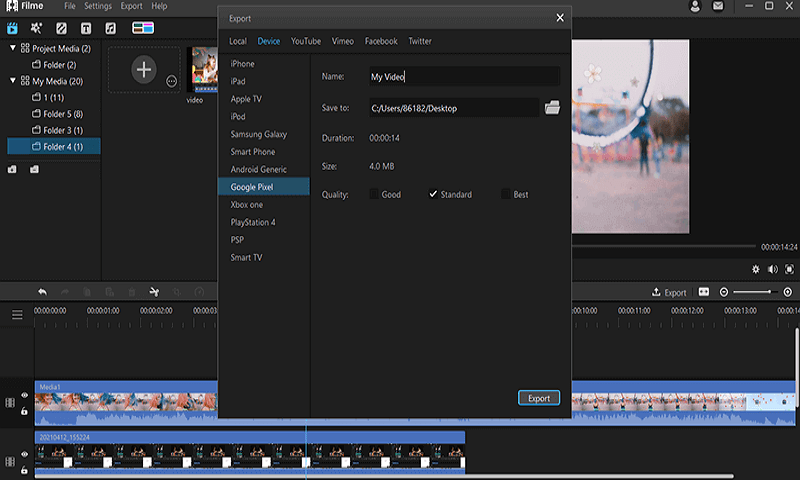The width and height of the screenshot is (800, 480).
Task: Click the browse folder icon next to Save to
Action: [x=552, y=108]
